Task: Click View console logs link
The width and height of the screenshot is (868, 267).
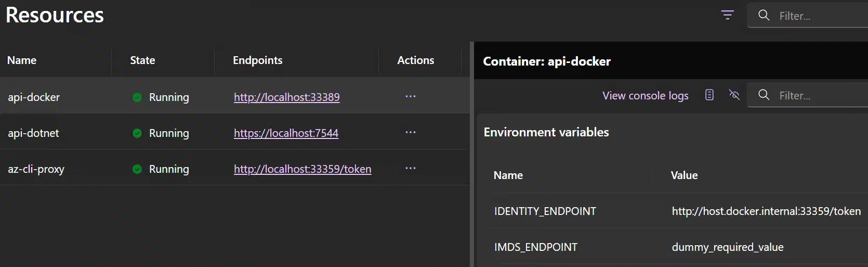Action: (x=645, y=96)
